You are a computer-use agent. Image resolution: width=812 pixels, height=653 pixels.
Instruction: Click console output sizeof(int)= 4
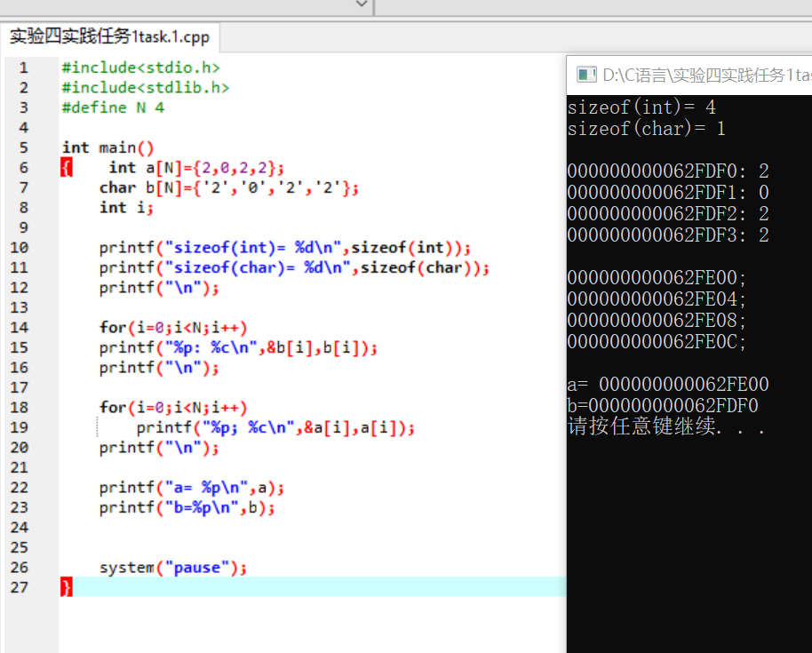(x=641, y=108)
